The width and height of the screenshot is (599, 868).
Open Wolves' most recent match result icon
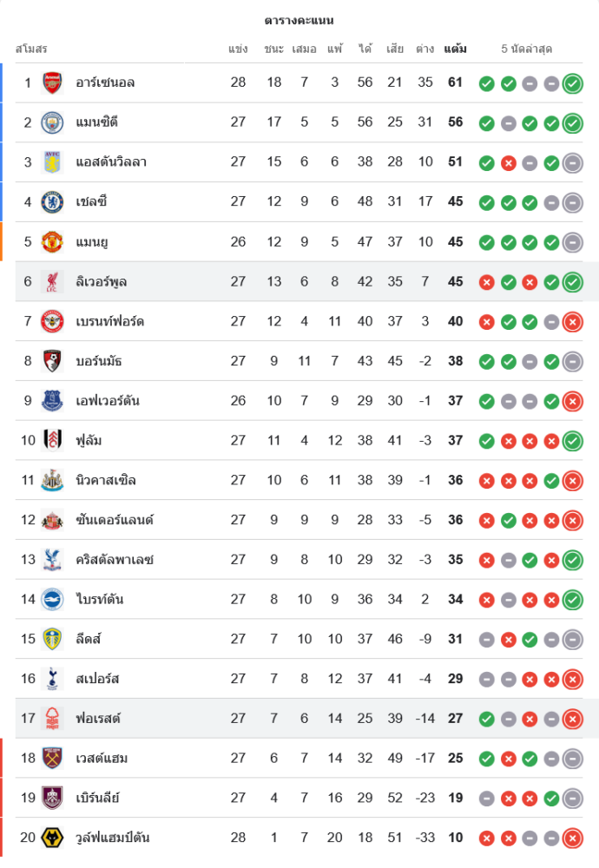[x=572, y=838]
